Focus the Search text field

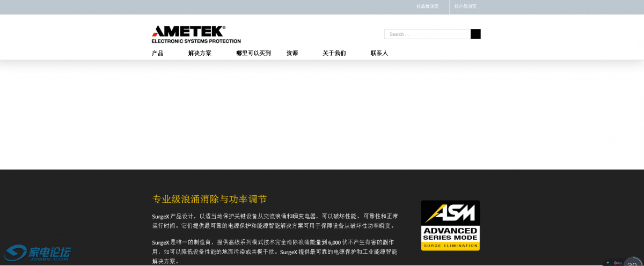click(x=427, y=34)
